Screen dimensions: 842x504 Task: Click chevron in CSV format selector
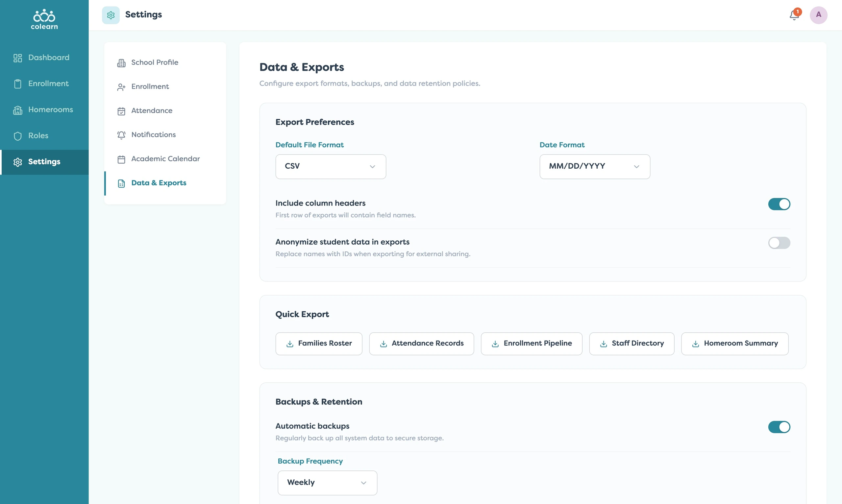[372, 166]
